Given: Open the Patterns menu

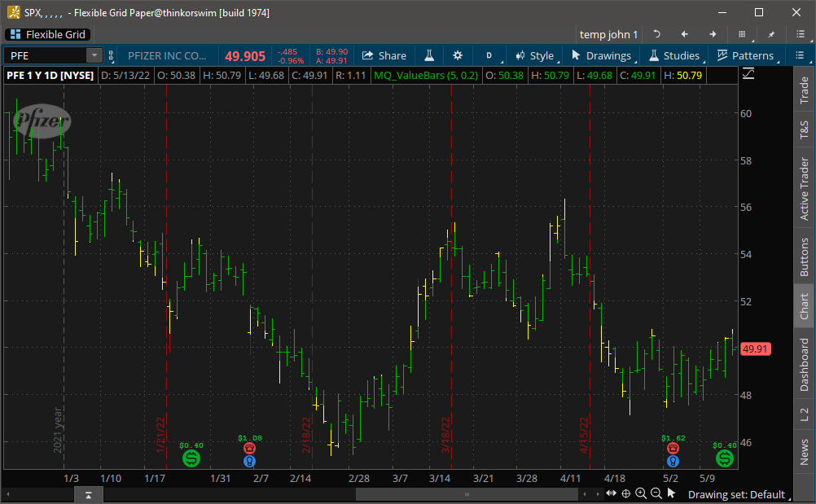Looking at the screenshot, I should coord(746,55).
